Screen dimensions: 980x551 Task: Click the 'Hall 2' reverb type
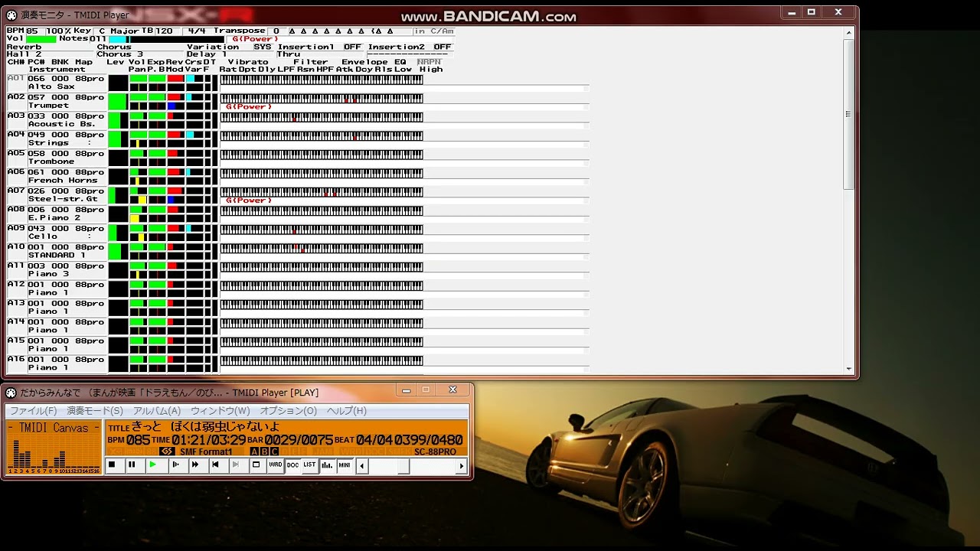tap(24, 54)
